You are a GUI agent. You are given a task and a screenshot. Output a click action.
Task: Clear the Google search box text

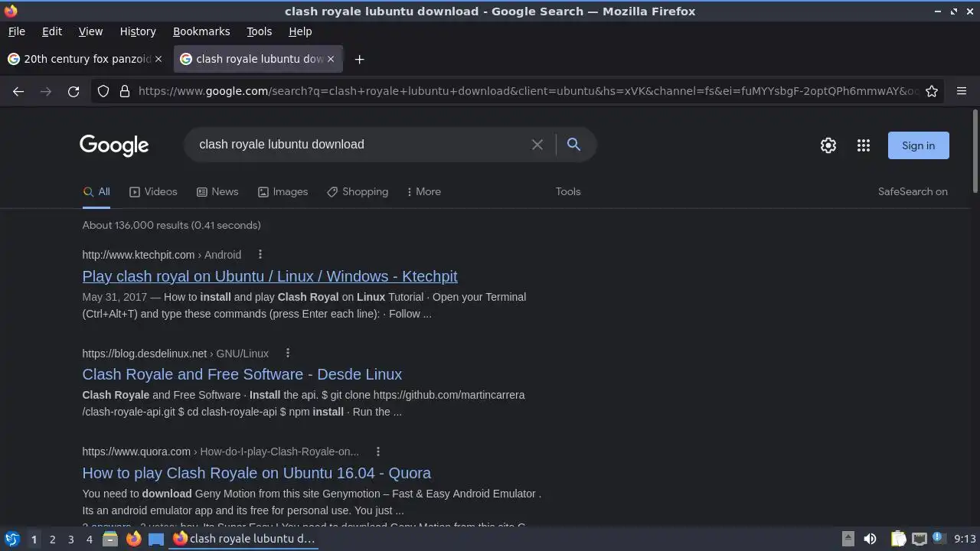coord(537,145)
